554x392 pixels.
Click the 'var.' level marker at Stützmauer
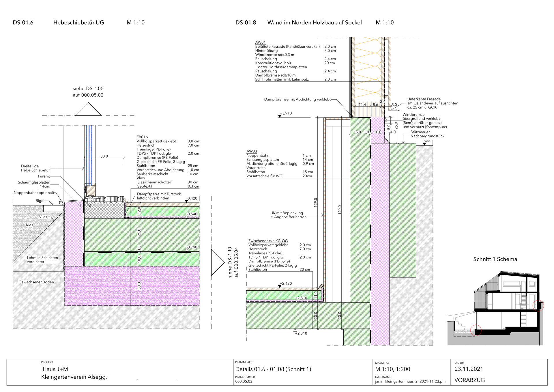424,144
